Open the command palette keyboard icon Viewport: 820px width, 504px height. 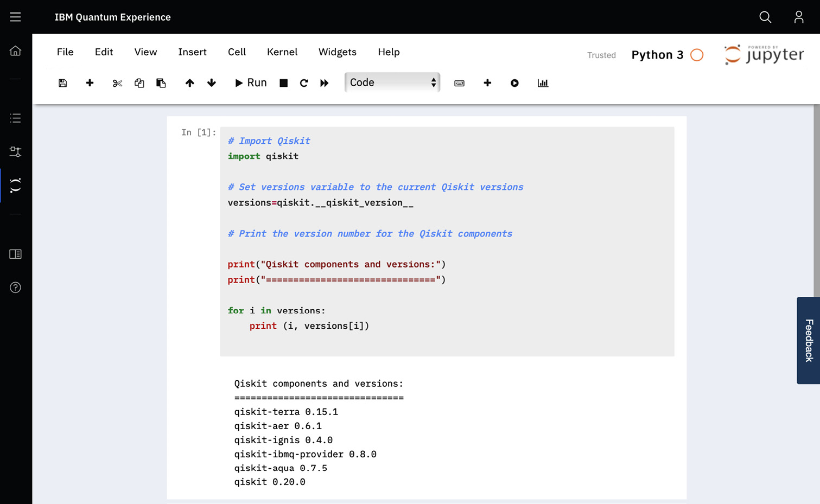[459, 83]
